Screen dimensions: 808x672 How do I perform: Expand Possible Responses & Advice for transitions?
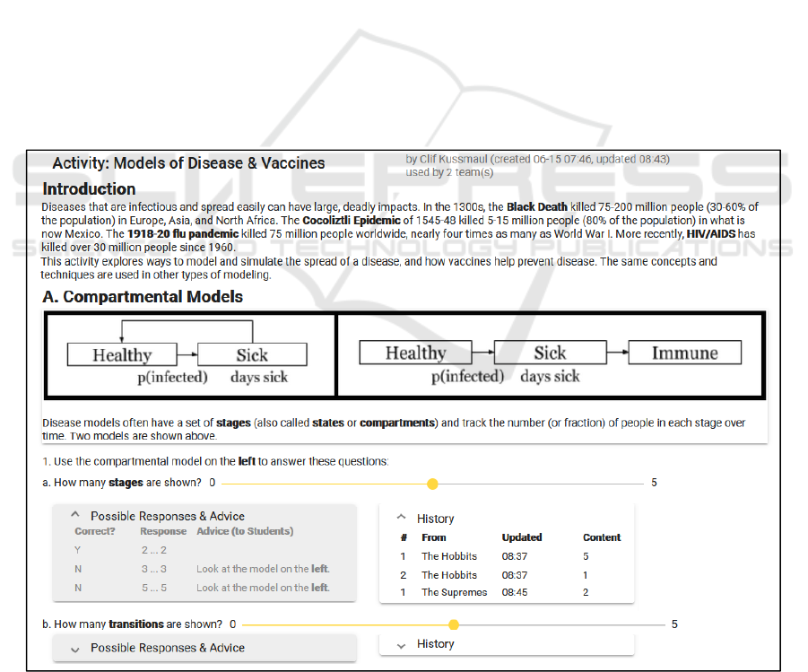(76, 648)
